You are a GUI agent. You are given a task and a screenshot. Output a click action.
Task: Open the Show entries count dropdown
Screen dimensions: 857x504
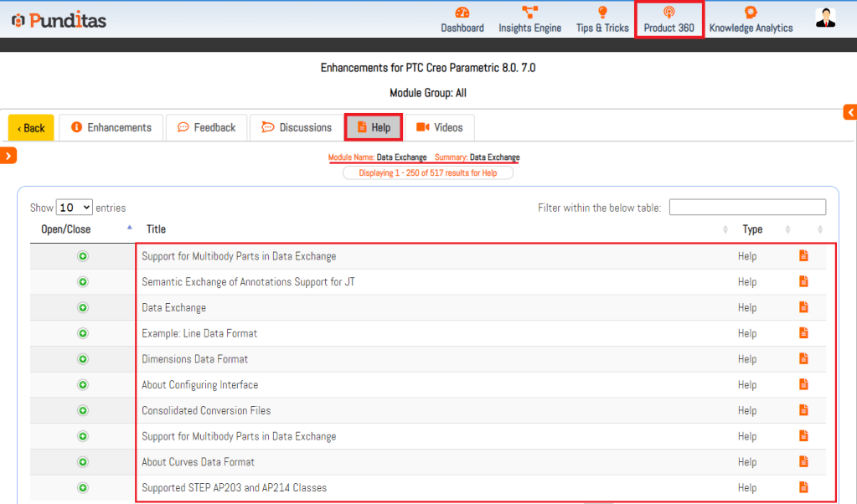point(75,208)
